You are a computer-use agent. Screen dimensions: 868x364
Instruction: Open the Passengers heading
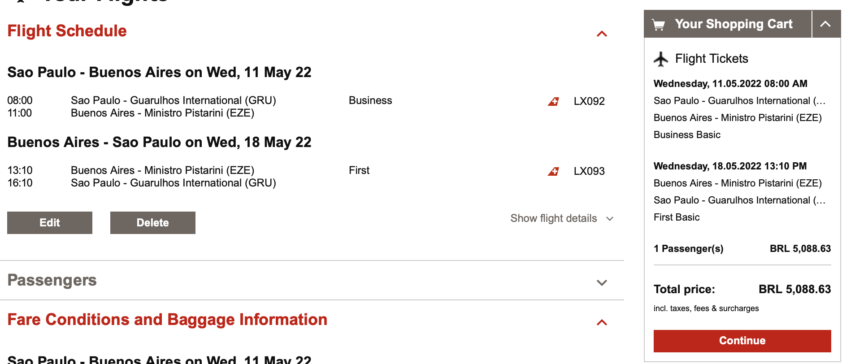52,280
